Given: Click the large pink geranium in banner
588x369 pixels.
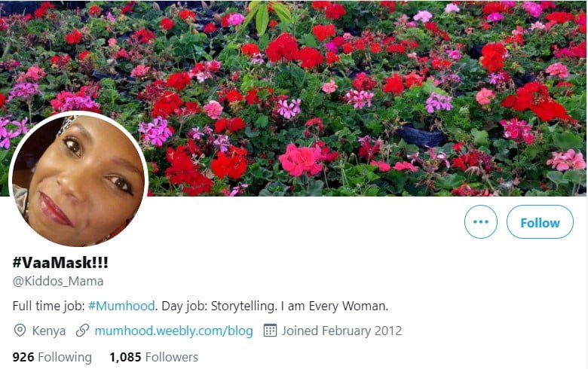Looking at the screenshot, I should 301,160.
